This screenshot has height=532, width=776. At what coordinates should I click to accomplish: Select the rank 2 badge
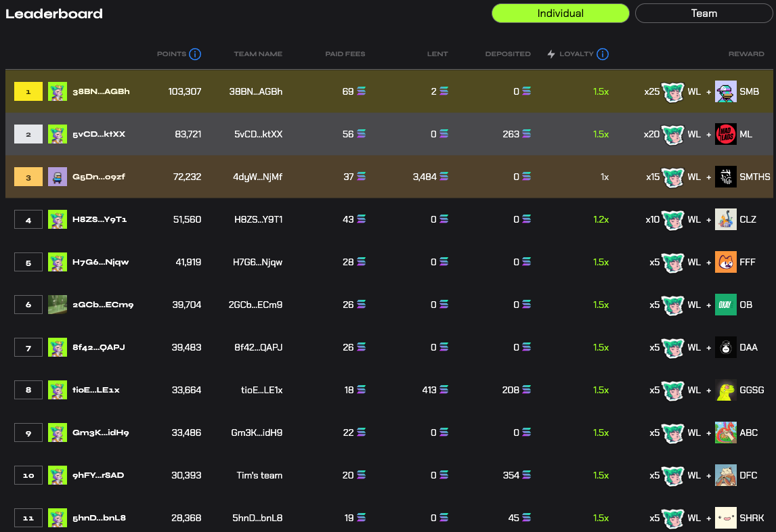[28, 134]
